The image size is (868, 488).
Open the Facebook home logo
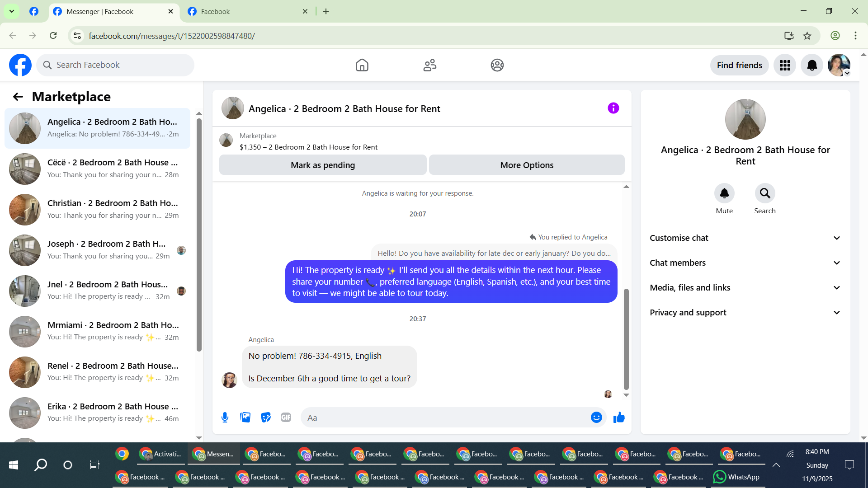20,65
